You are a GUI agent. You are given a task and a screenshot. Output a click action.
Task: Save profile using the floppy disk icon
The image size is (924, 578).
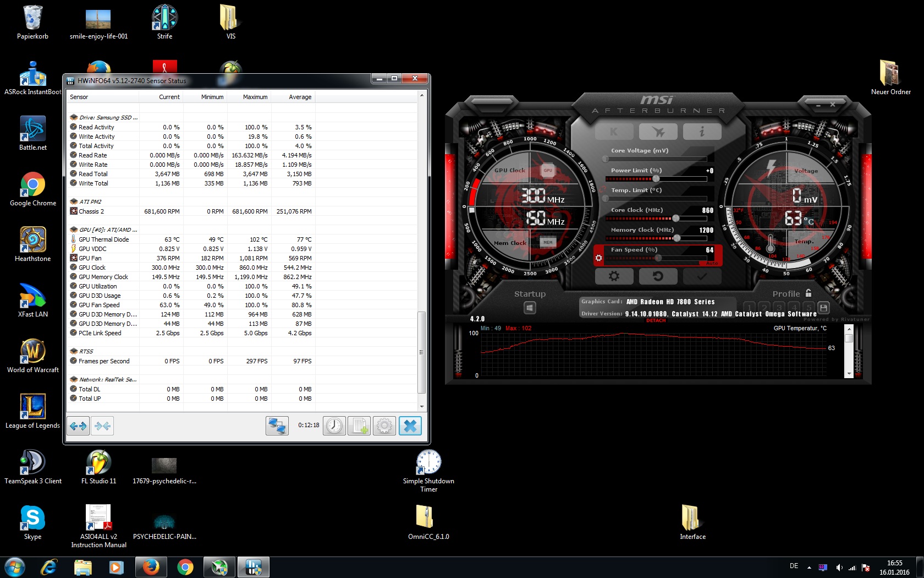tap(823, 308)
